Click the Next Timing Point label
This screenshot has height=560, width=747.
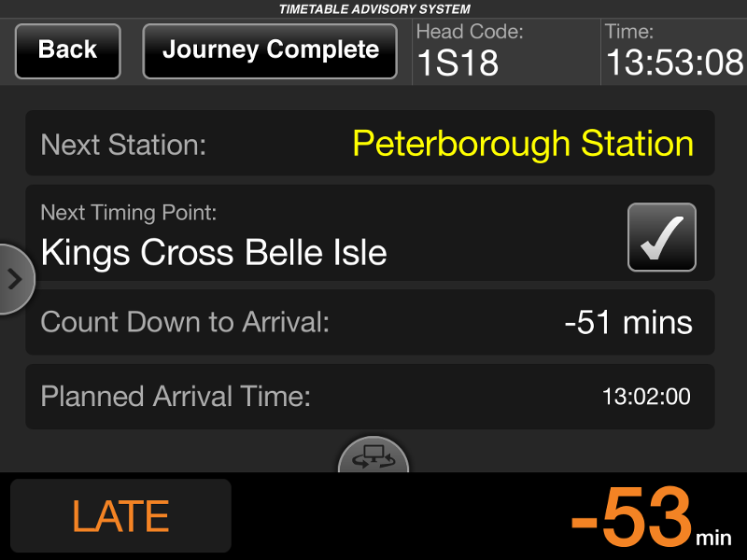(x=129, y=213)
